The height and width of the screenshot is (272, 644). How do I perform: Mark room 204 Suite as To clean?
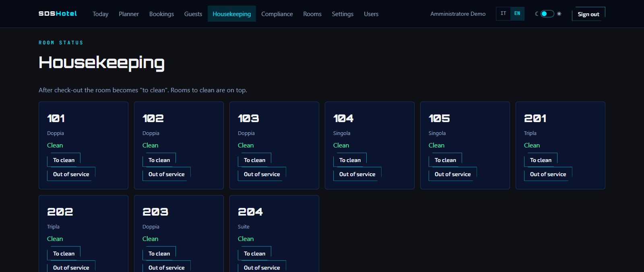(x=254, y=253)
